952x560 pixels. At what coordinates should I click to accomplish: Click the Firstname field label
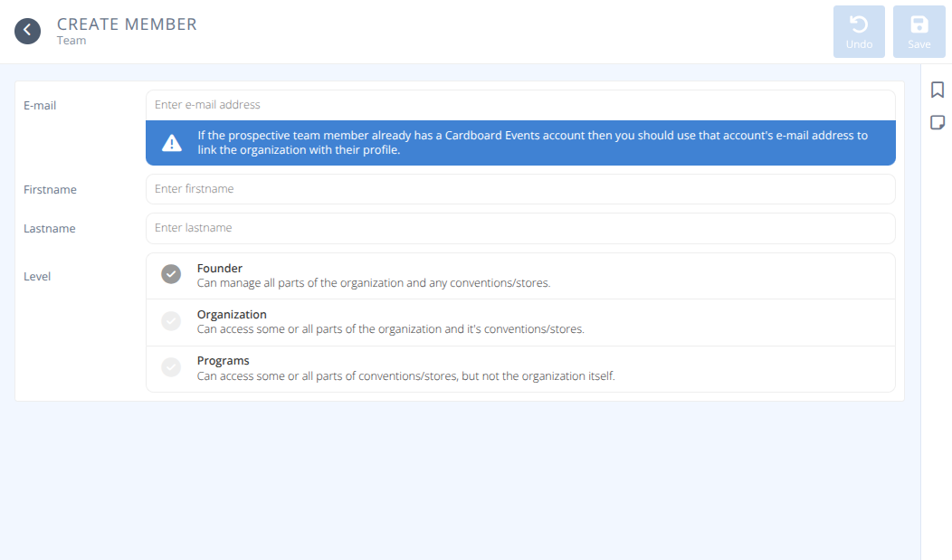(50, 190)
